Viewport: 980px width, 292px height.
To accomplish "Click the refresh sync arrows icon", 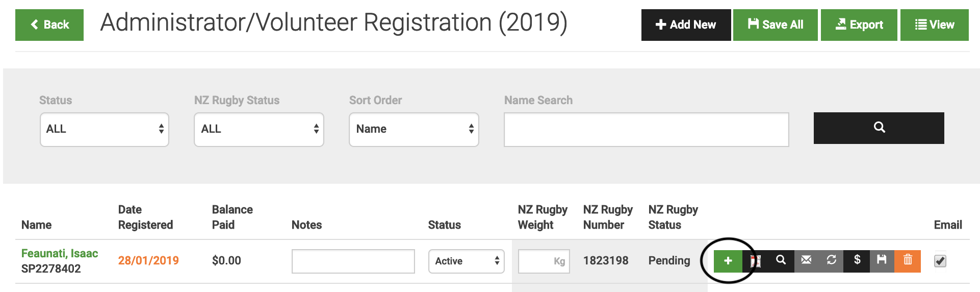I will [x=831, y=260].
